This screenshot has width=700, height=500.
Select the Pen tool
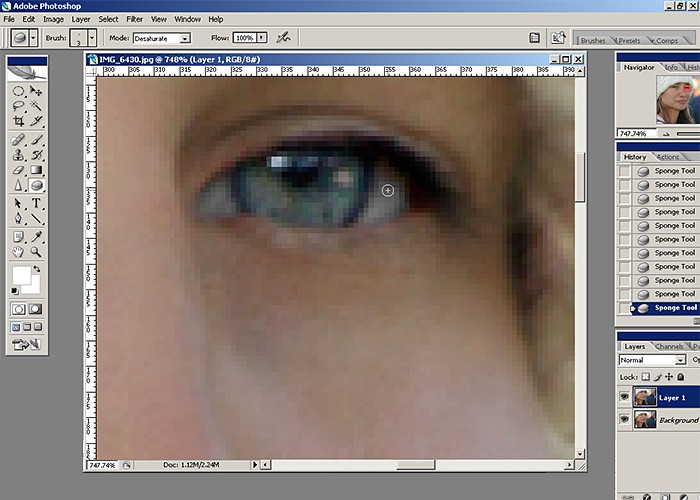18,218
